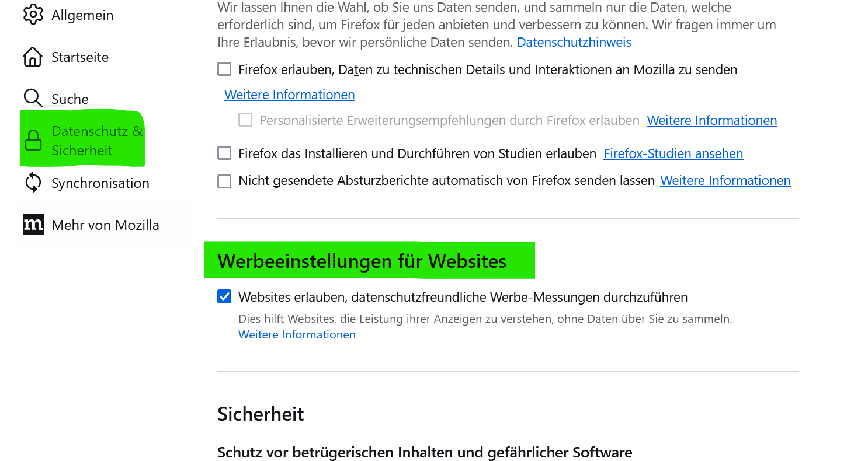
Task: Click the house icon for Startseite
Action: pyautogui.click(x=33, y=57)
